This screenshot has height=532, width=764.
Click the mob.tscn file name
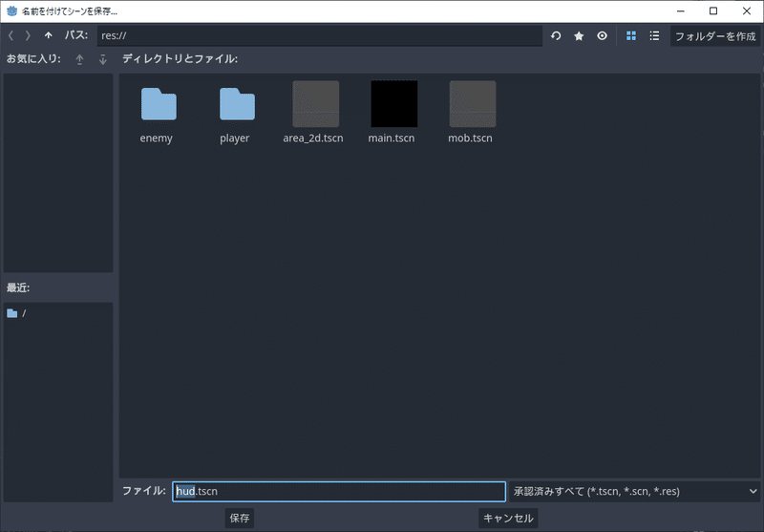click(x=470, y=138)
